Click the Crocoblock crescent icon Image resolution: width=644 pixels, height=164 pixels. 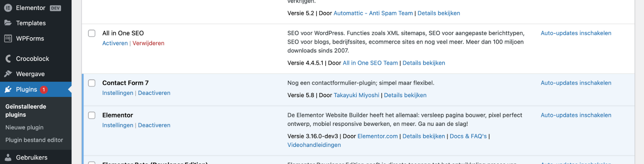point(8,59)
